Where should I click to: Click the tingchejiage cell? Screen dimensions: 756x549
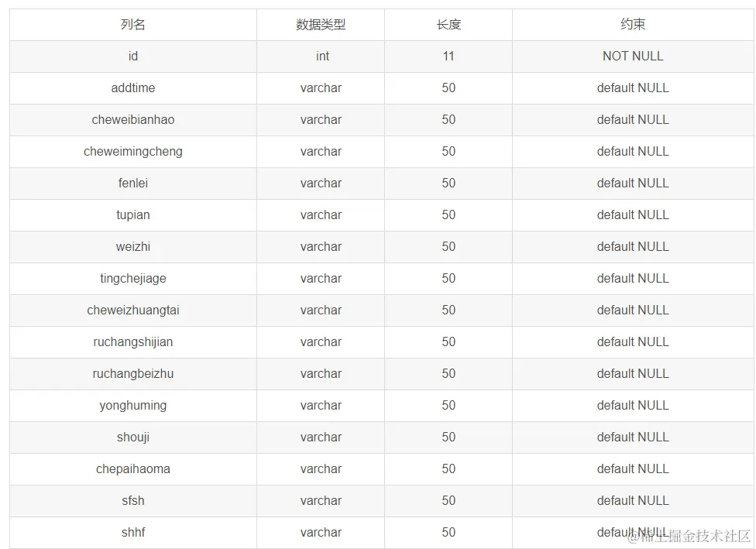coord(133,279)
